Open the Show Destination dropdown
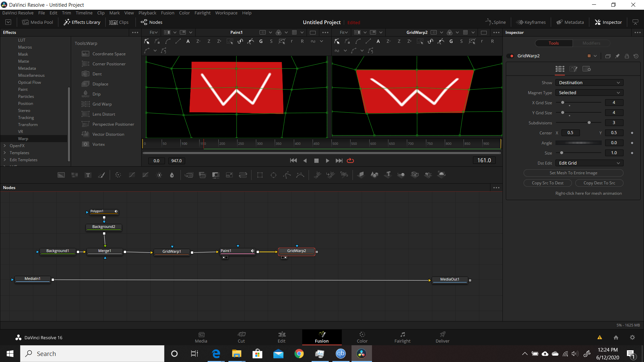This screenshot has height=362, width=644. point(589,82)
